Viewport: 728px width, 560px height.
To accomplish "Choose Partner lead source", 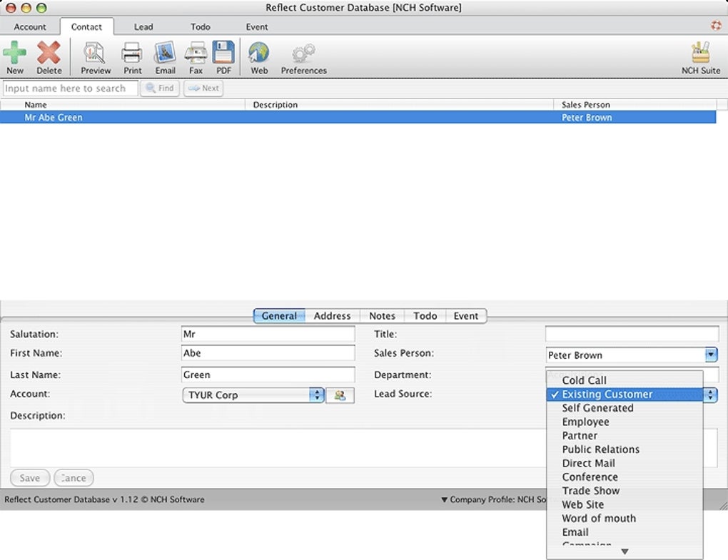I will (625, 436).
